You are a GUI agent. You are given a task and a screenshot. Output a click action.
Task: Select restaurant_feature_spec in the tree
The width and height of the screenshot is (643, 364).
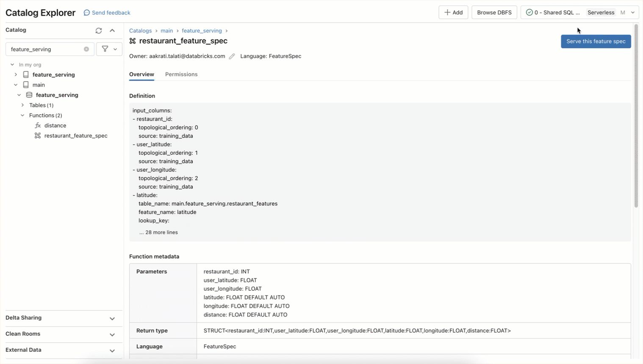75,136
